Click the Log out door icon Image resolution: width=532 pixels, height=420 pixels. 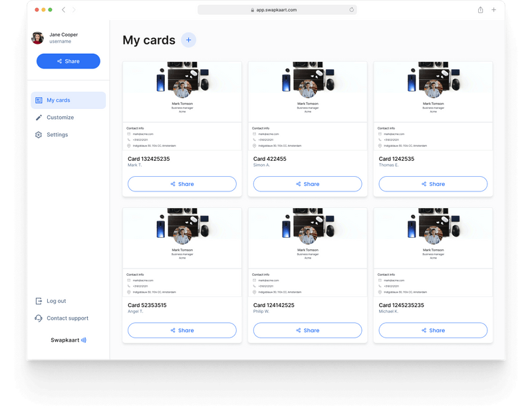click(x=39, y=301)
